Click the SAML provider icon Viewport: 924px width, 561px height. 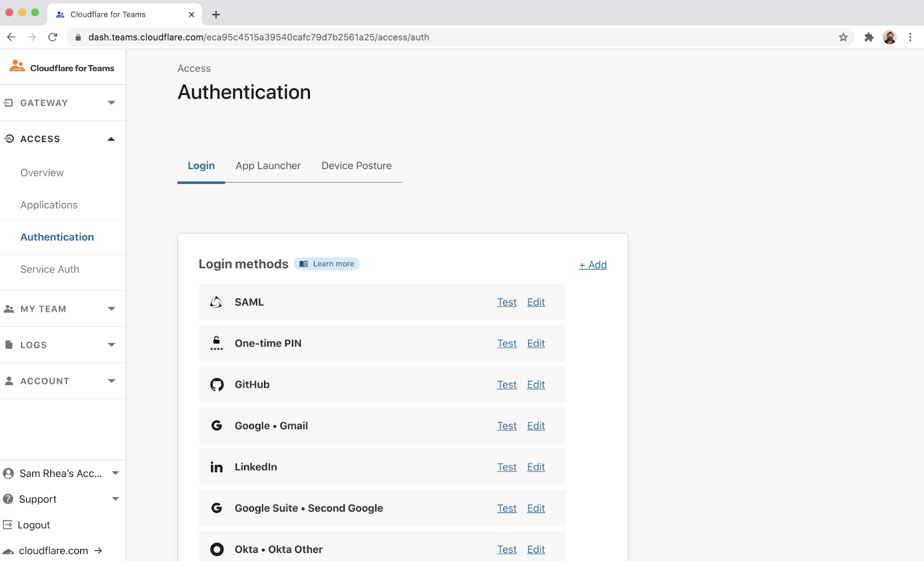[x=216, y=302]
